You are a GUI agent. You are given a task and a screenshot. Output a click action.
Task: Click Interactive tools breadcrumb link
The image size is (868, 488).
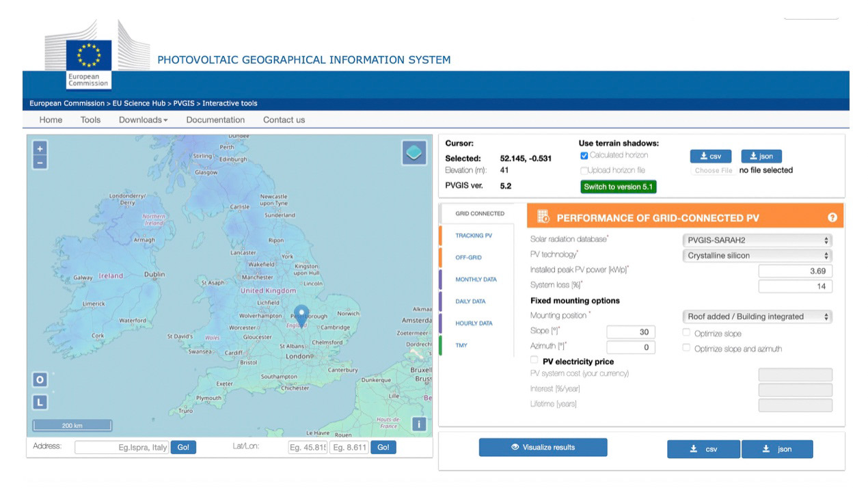[x=230, y=104]
